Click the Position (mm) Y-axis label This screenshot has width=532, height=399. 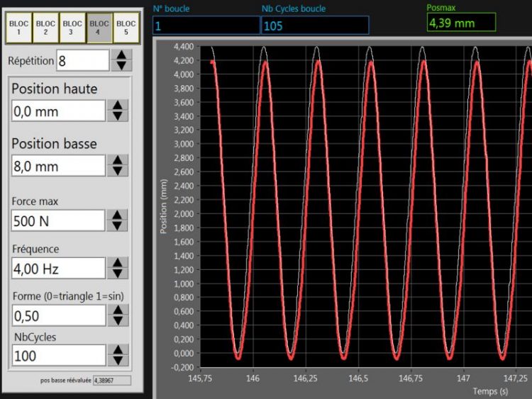point(164,206)
